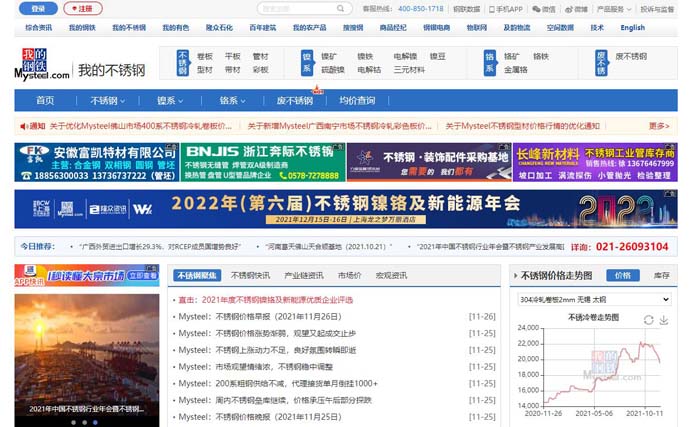Open the 装饰配件采购基地 ad banner
The width and height of the screenshot is (690, 427).
pos(429,162)
